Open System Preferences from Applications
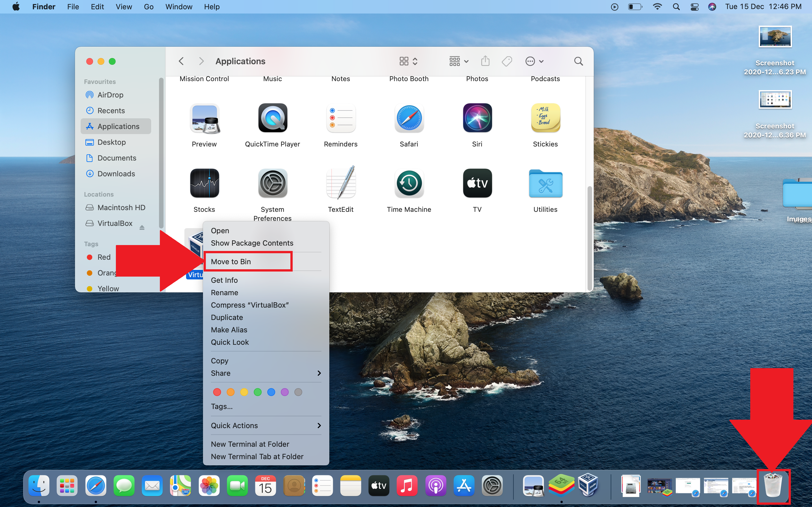 point(272,184)
